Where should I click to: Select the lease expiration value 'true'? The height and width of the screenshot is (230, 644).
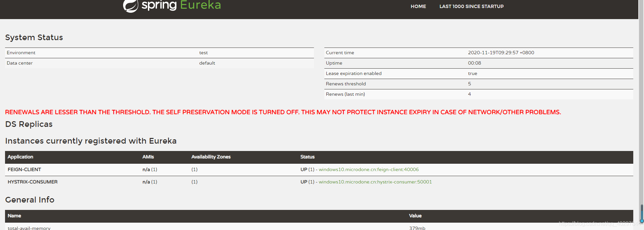pos(472,73)
